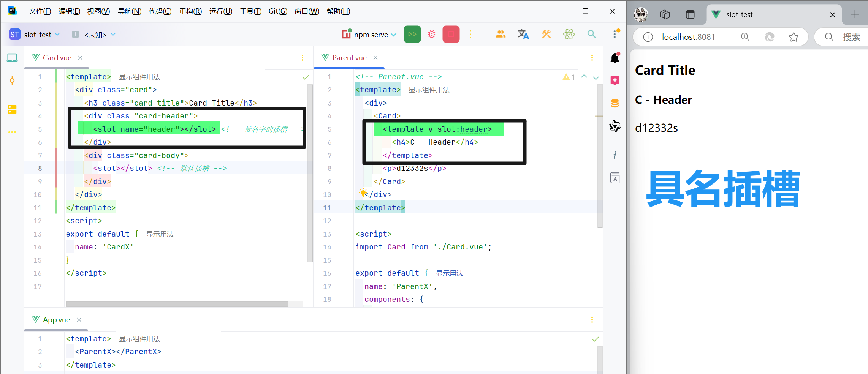
Task: Click 显示组件用法 hint in App.vue
Action: (139, 339)
